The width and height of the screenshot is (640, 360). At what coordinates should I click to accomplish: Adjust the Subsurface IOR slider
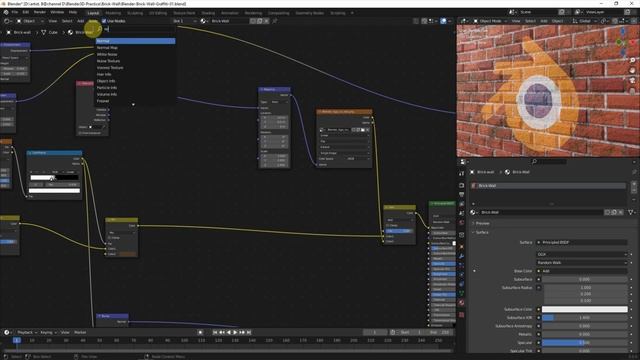pos(584,318)
